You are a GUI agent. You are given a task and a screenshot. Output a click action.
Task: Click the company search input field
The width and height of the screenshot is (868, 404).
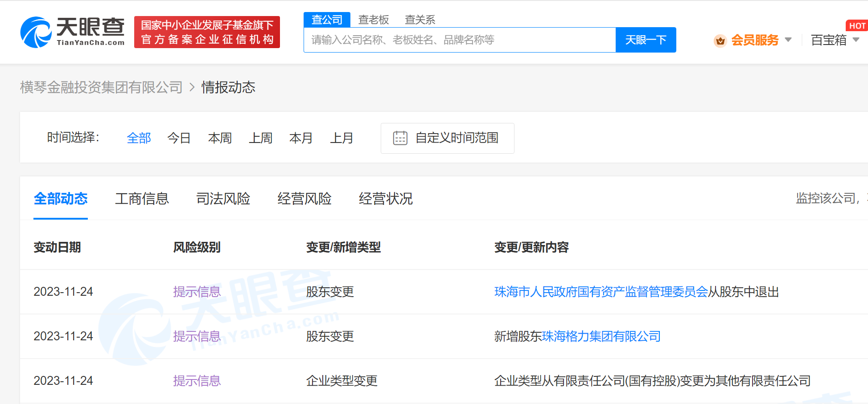459,40
